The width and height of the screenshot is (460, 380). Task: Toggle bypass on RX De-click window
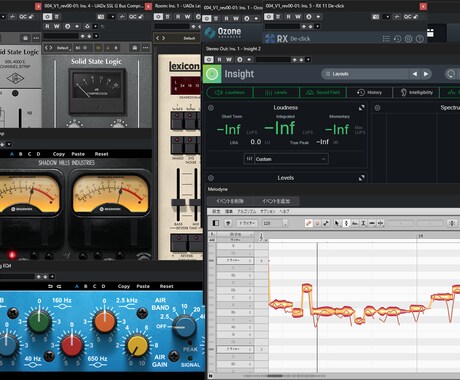(x=269, y=16)
